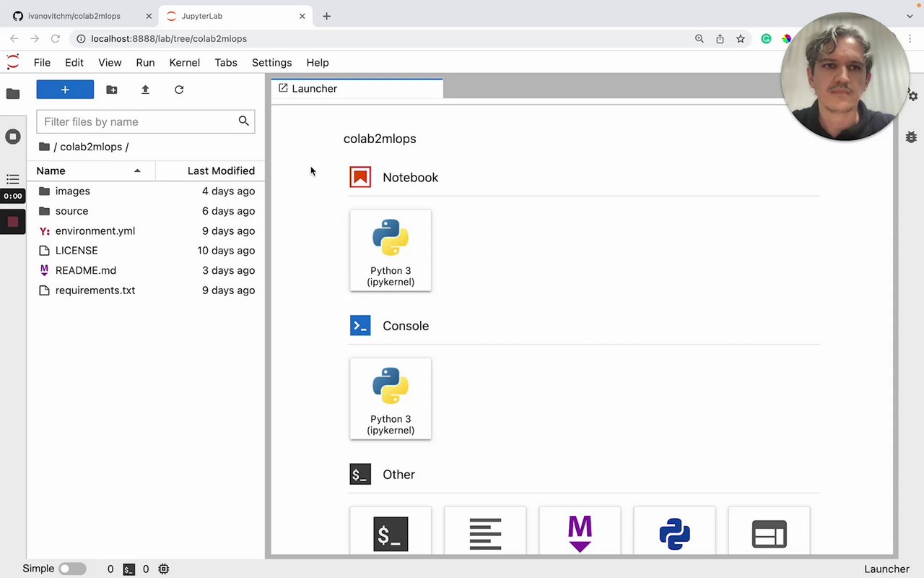Select README.md file
Screen dimensions: 924x578
(147, 270)
